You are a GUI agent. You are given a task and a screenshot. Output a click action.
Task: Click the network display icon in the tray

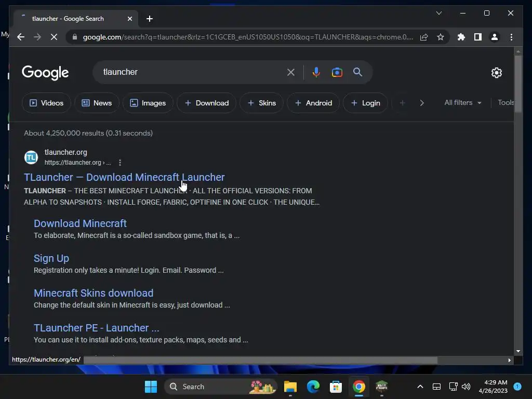453,387
